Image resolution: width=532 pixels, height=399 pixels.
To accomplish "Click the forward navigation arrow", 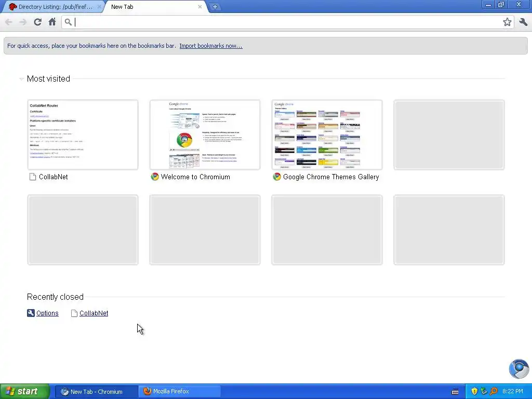I will point(23,22).
